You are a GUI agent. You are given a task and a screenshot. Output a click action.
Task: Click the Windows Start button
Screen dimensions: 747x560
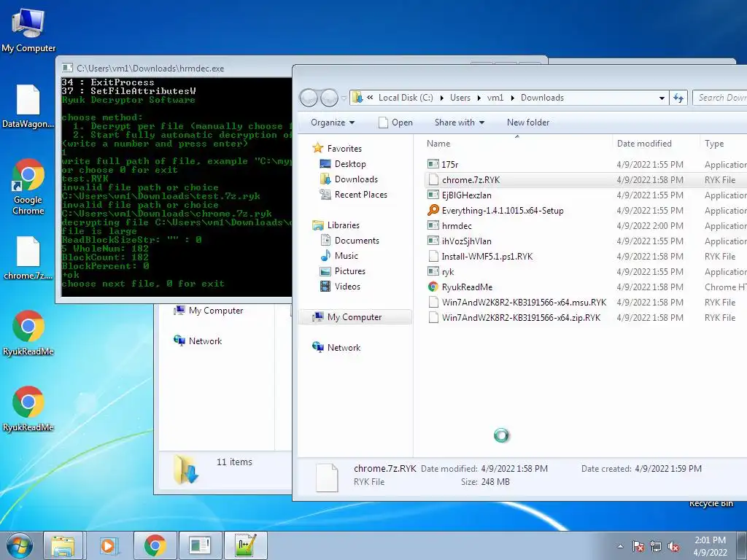(20, 545)
